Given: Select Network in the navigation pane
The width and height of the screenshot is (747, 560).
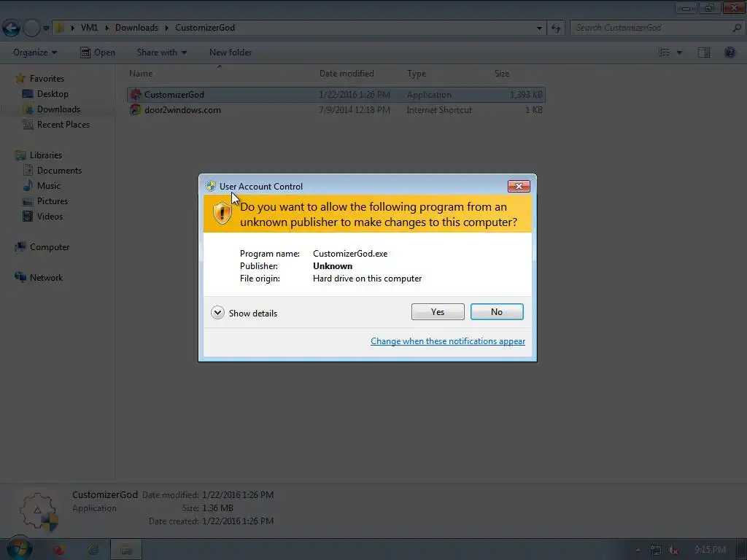Looking at the screenshot, I should coord(46,278).
